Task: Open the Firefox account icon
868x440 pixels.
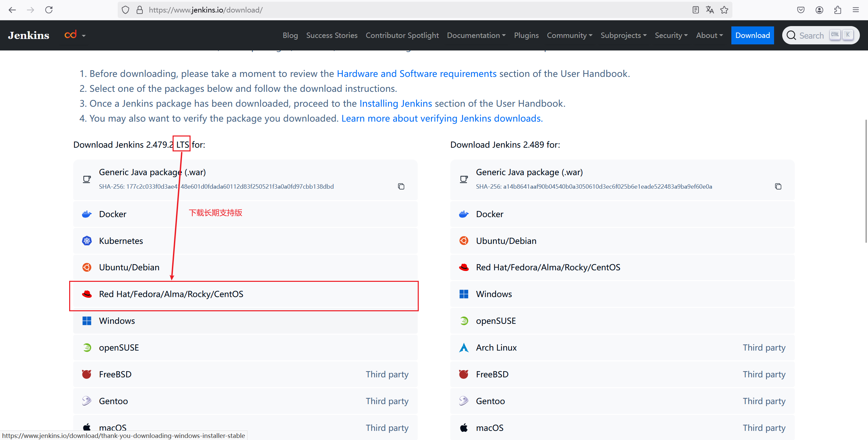Action: [820, 10]
